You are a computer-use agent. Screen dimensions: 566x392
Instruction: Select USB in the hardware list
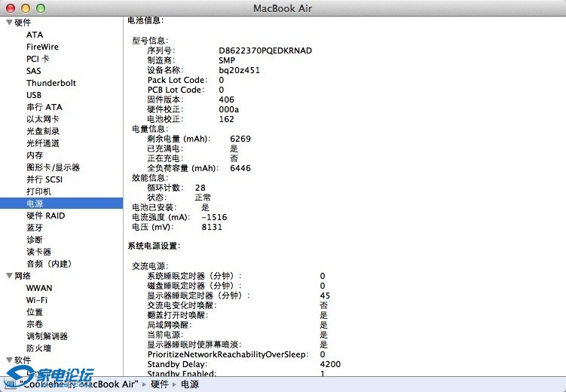34,95
